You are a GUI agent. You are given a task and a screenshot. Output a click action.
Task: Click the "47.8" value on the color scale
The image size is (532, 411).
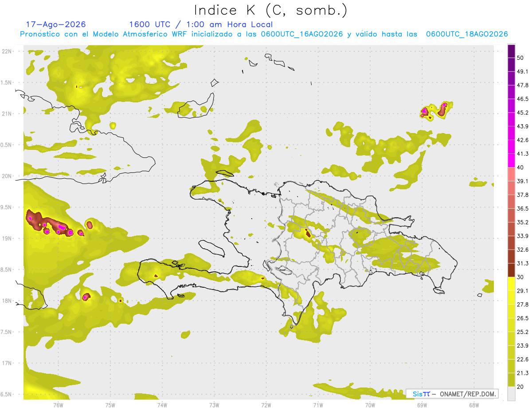coord(523,85)
